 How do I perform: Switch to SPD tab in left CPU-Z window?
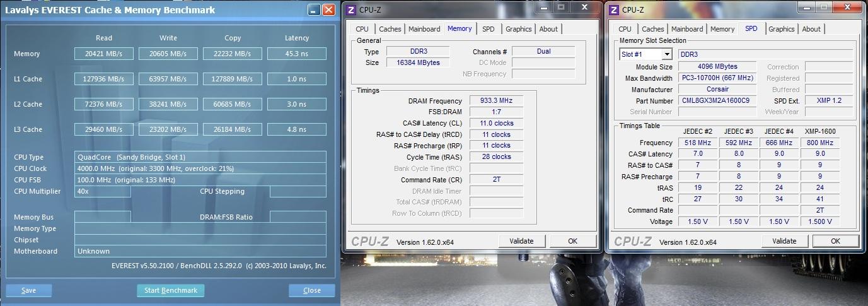click(x=489, y=29)
